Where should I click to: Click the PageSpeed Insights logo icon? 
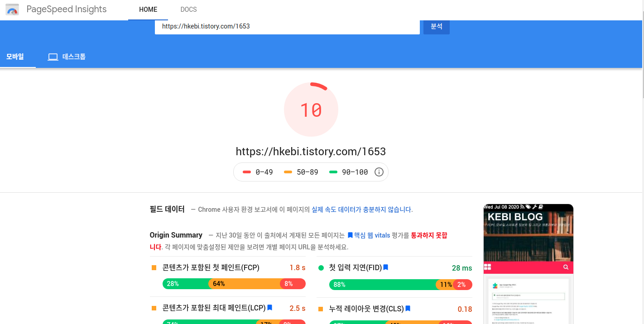pyautogui.click(x=12, y=9)
